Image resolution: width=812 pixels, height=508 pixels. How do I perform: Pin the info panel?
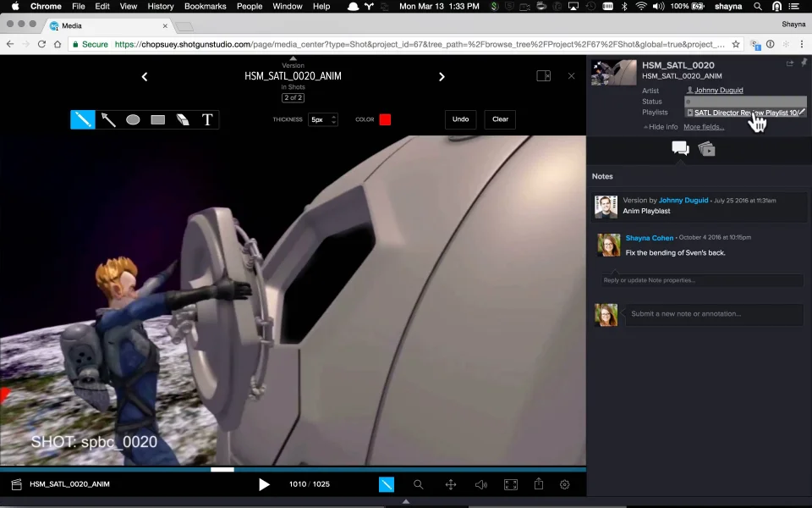pos(804,63)
